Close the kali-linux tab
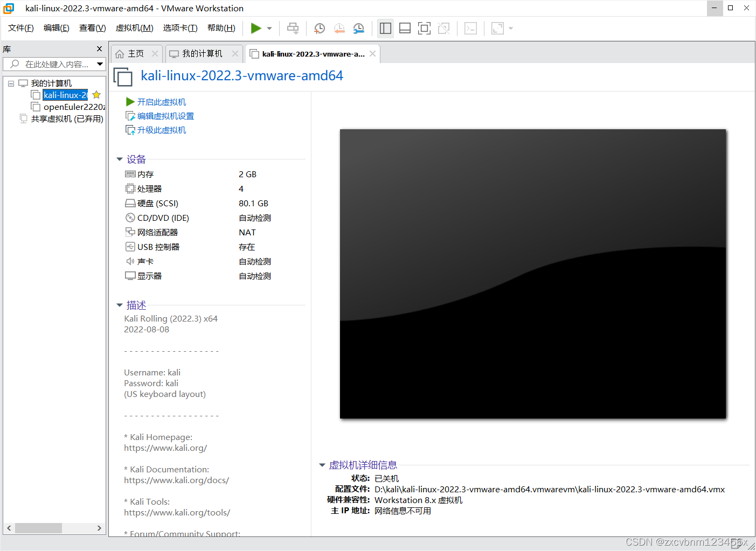 click(x=372, y=54)
